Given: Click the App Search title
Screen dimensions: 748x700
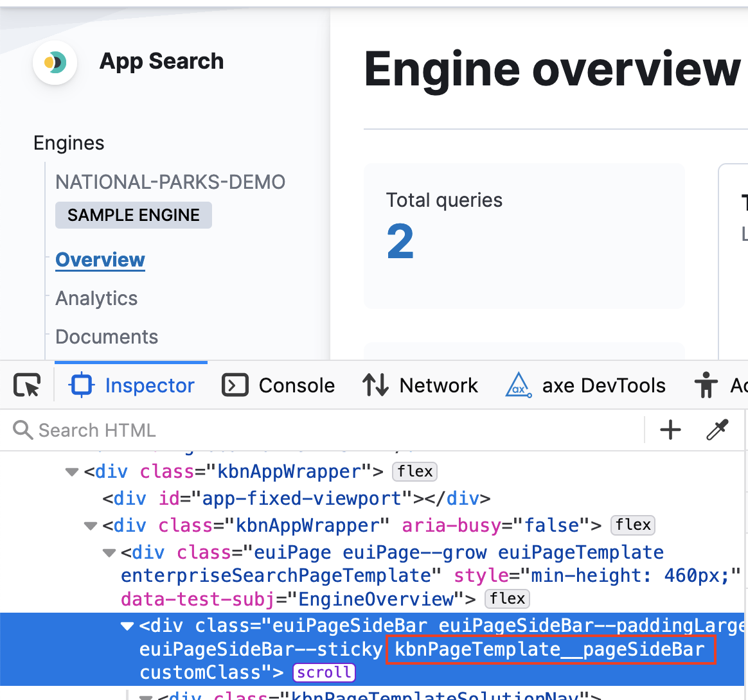Looking at the screenshot, I should pos(161,62).
